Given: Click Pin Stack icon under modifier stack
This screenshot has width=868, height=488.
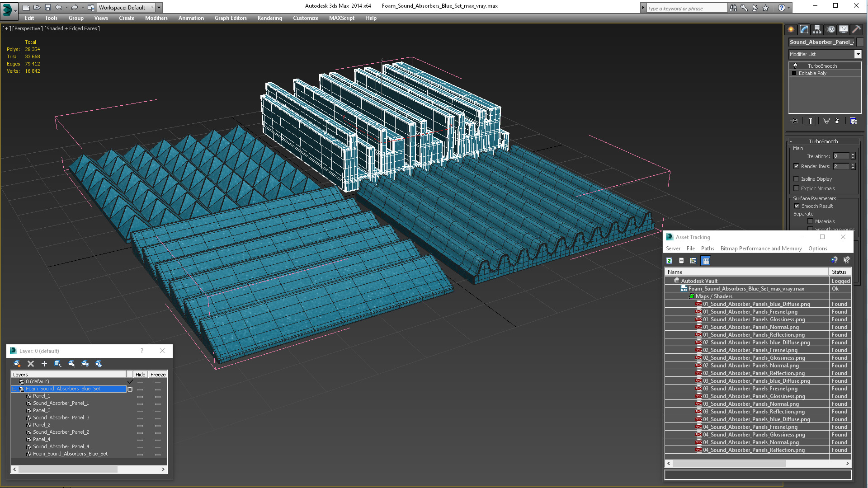Looking at the screenshot, I should [795, 121].
